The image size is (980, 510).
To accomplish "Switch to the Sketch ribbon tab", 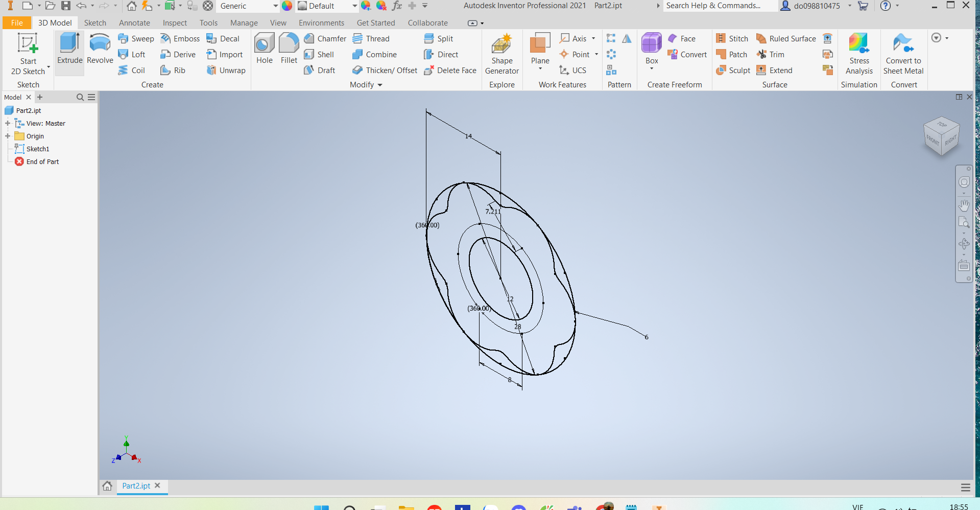I will pyautogui.click(x=95, y=23).
